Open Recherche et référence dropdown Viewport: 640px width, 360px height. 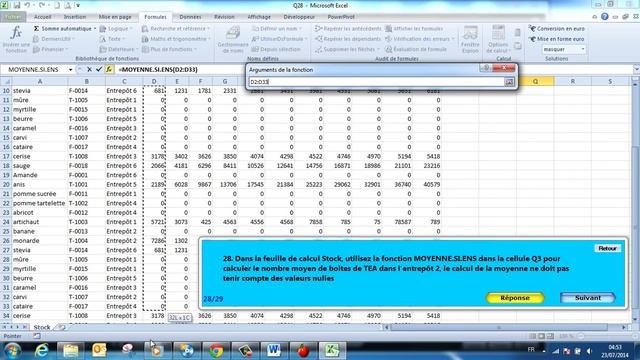point(176,29)
